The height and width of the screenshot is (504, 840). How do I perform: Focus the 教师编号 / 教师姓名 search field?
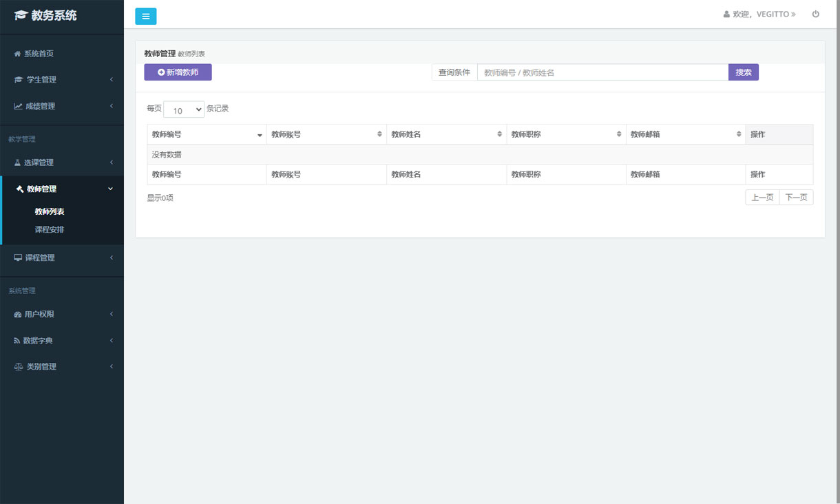[602, 72]
